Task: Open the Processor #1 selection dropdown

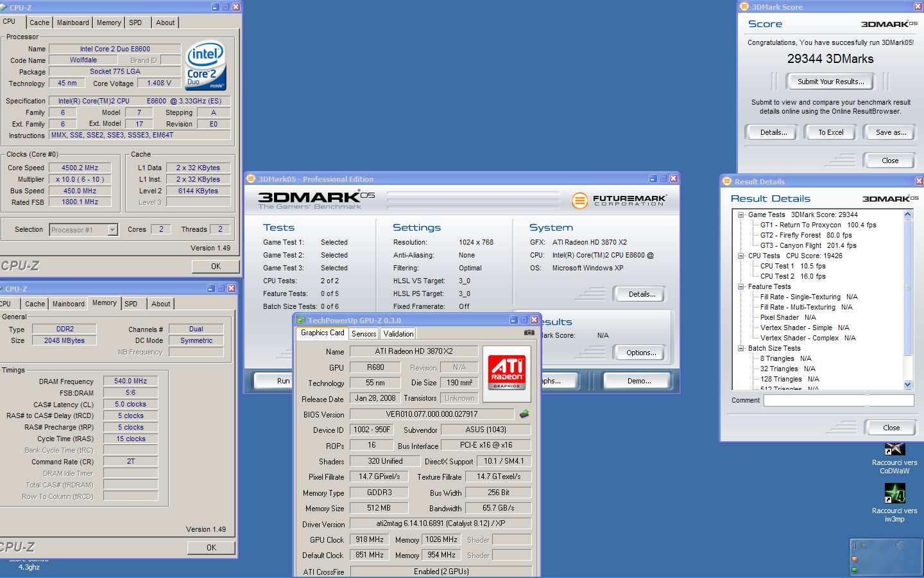Action: (x=113, y=230)
